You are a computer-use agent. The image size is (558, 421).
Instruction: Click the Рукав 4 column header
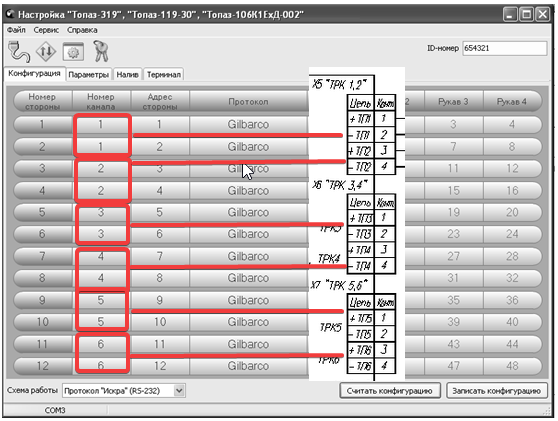click(x=512, y=102)
